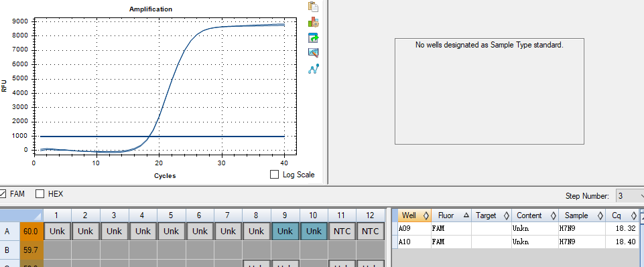Click the 59.7 temperature cell for row B
Screen dimensions: 644x267
tap(31, 250)
